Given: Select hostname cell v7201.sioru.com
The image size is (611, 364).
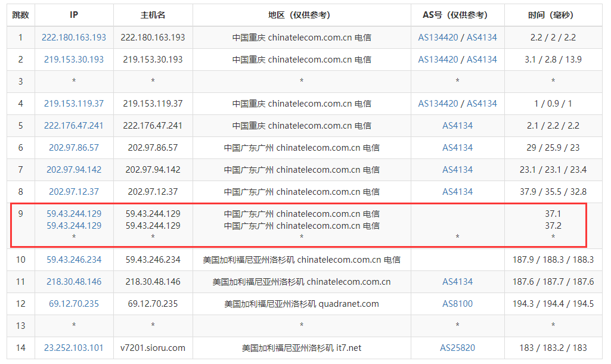Looking at the screenshot, I should click(x=153, y=348).
